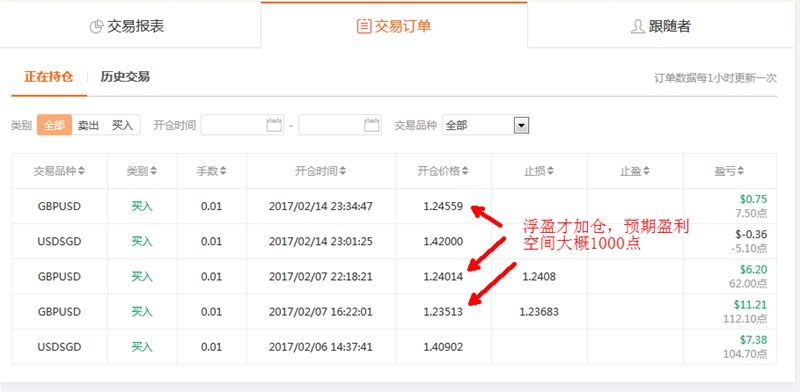
Task: Click the order list icon beside 交易订单
Action: pyautogui.click(x=364, y=26)
